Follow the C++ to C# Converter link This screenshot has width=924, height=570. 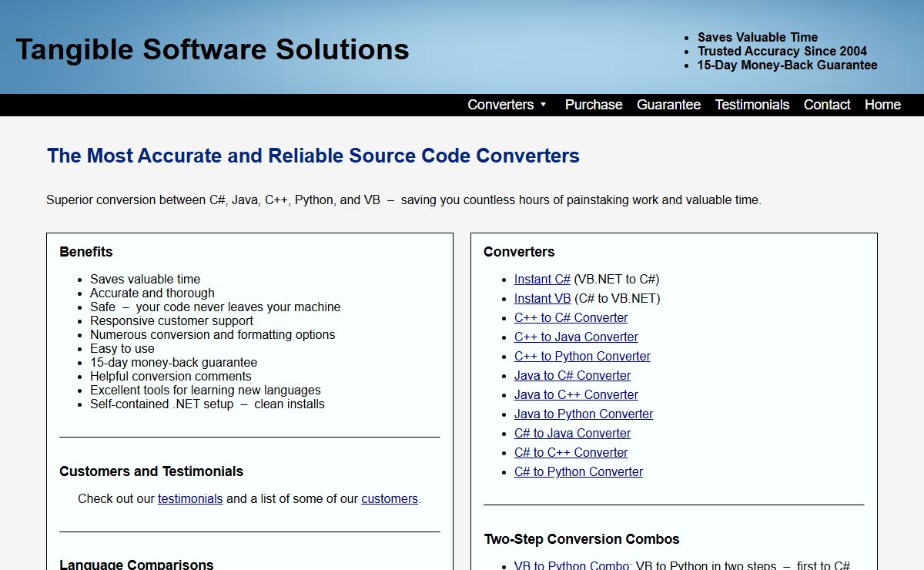571,317
